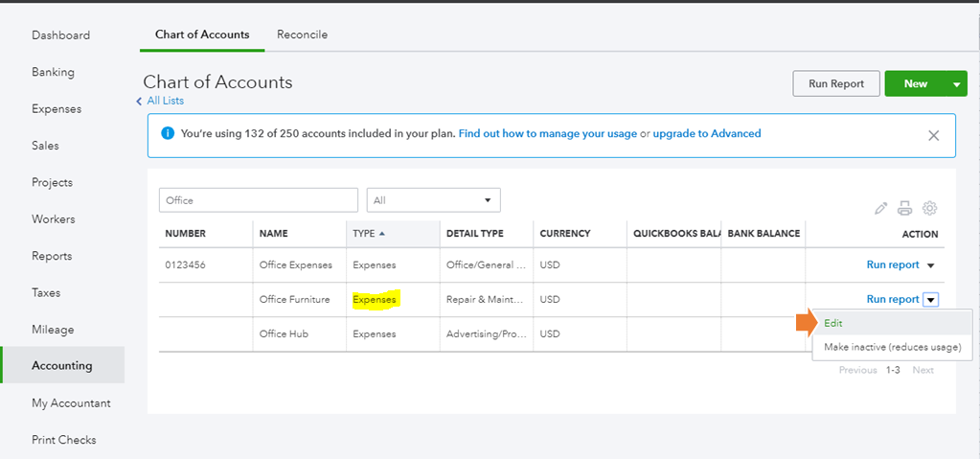Click the Office Hub account name
The height and width of the screenshot is (459, 980).
click(x=284, y=333)
